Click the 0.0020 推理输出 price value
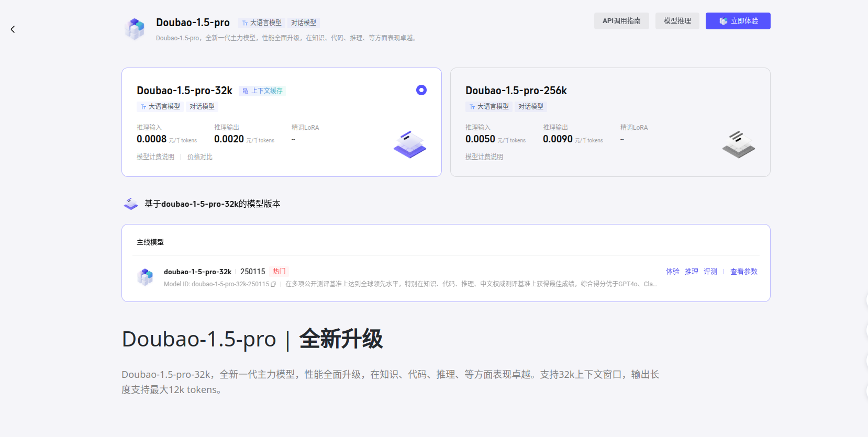The height and width of the screenshot is (437, 868). pos(229,139)
